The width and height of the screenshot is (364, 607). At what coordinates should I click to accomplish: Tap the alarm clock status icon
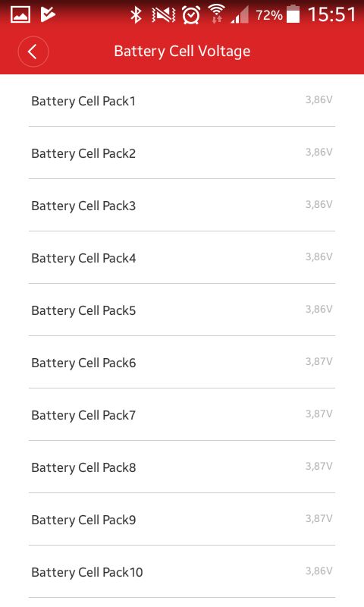(190, 15)
